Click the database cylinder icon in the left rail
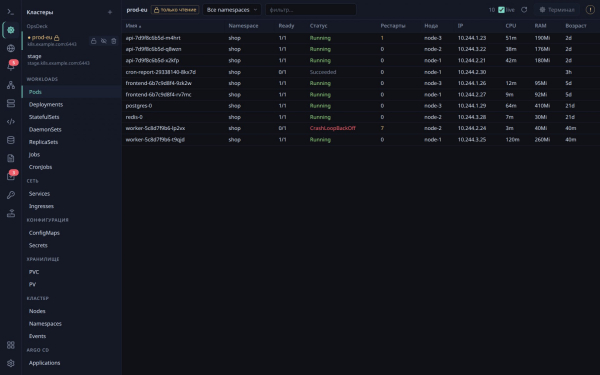The width and height of the screenshot is (600, 375). pos(11,140)
